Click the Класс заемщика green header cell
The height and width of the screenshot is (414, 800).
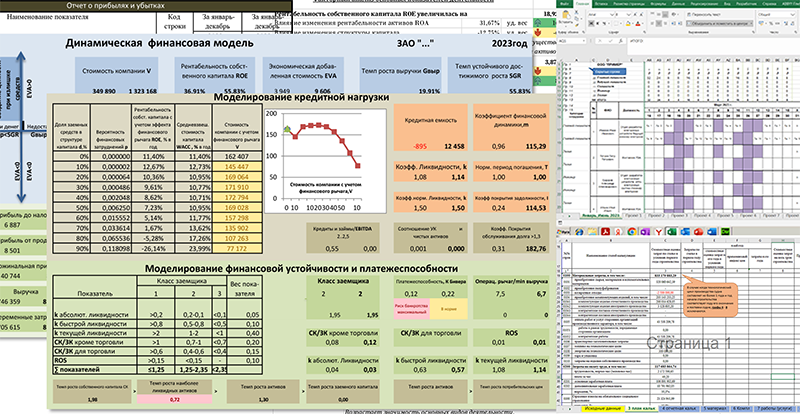(x=341, y=280)
